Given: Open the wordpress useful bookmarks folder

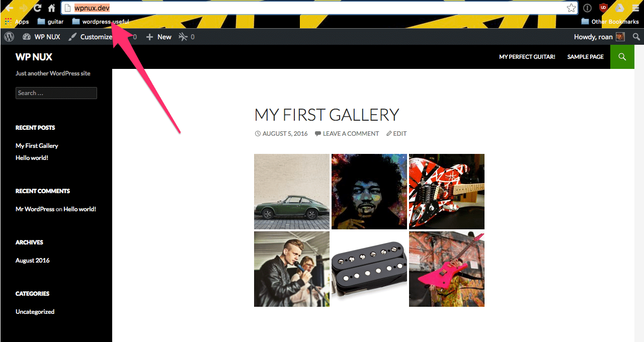Looking at the screenshot, I should pyautogui.click(x=101, y=22).
